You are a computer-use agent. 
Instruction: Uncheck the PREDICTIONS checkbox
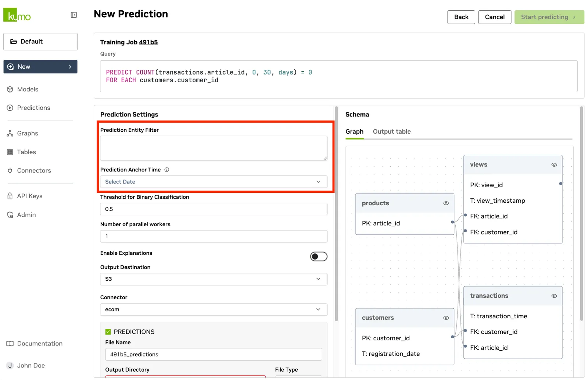click(x=108, y=332)
